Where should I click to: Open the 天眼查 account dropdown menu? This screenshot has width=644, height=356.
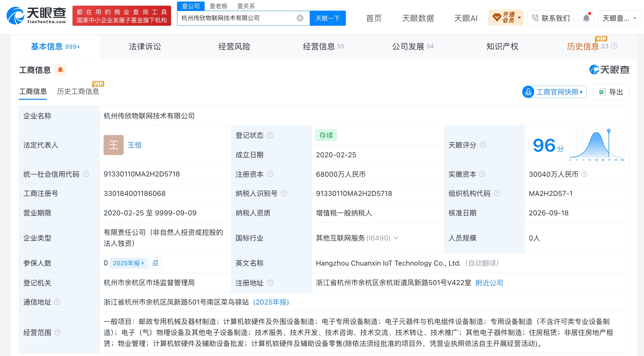[620, 18]
